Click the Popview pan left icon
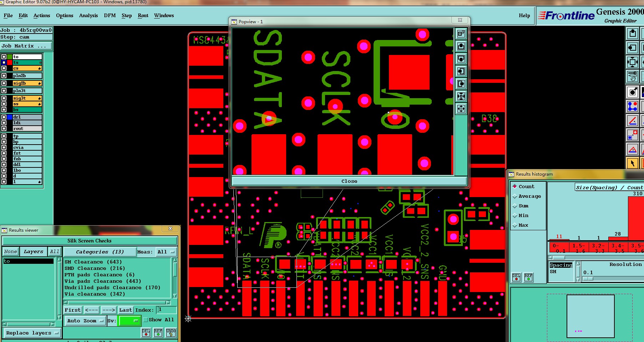The image size is (644, 342). pyautogui.click(x=461, y=71)
